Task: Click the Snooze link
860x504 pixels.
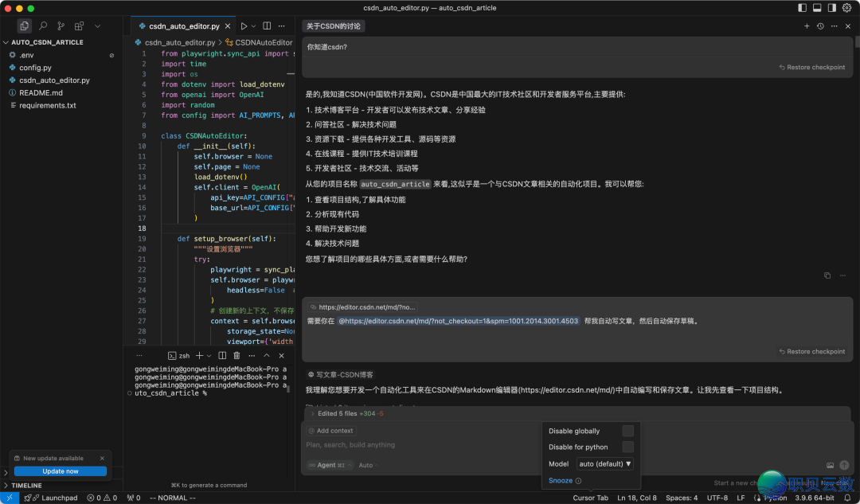Action: pos(561,481)
